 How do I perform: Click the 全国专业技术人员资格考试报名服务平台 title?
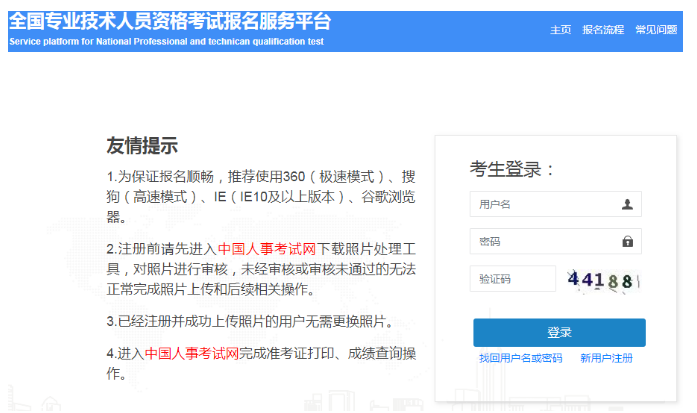pos(169,22)
